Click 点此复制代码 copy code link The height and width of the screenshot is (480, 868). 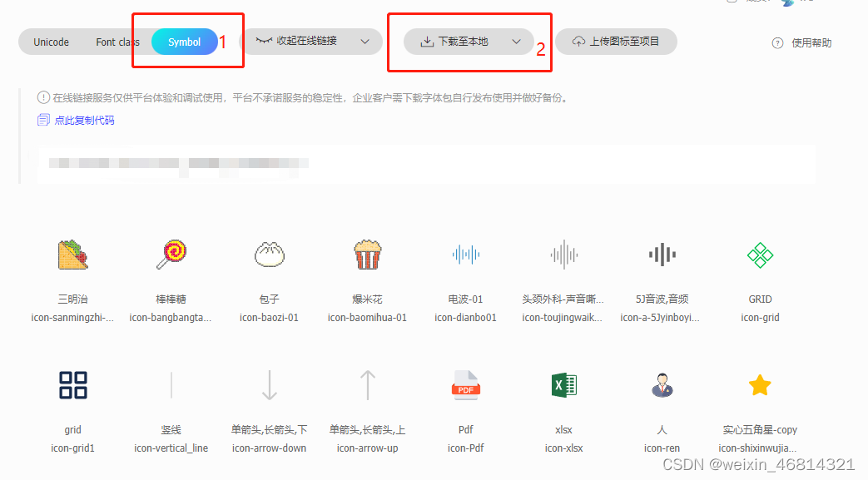84,120
